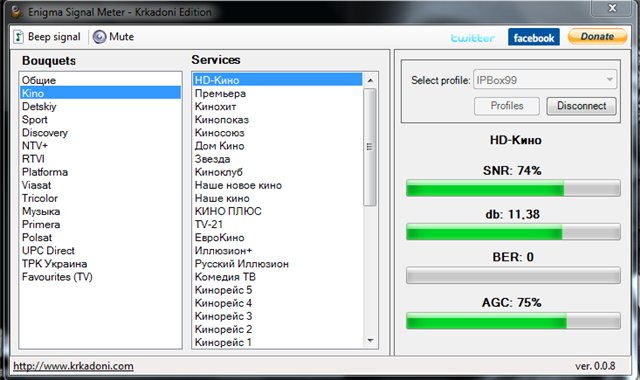Click the Services list scroll up arrow
Screen dimensions: 640x380
click(370, 80)
